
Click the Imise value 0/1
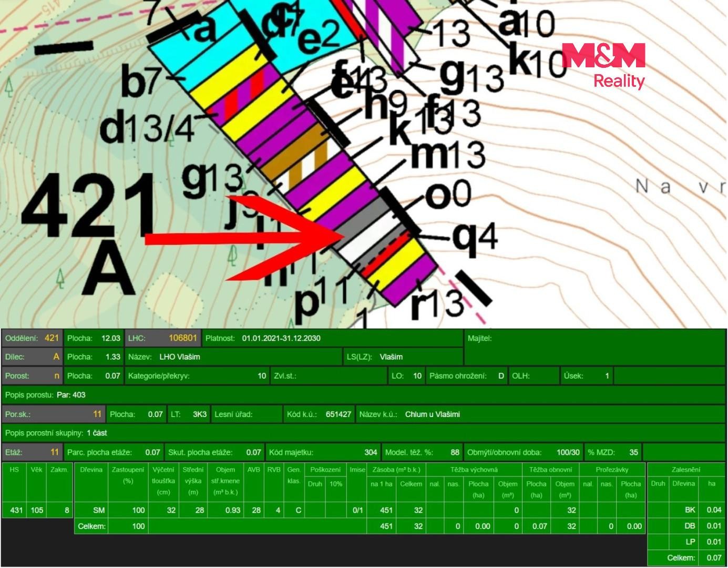[357, 510]
